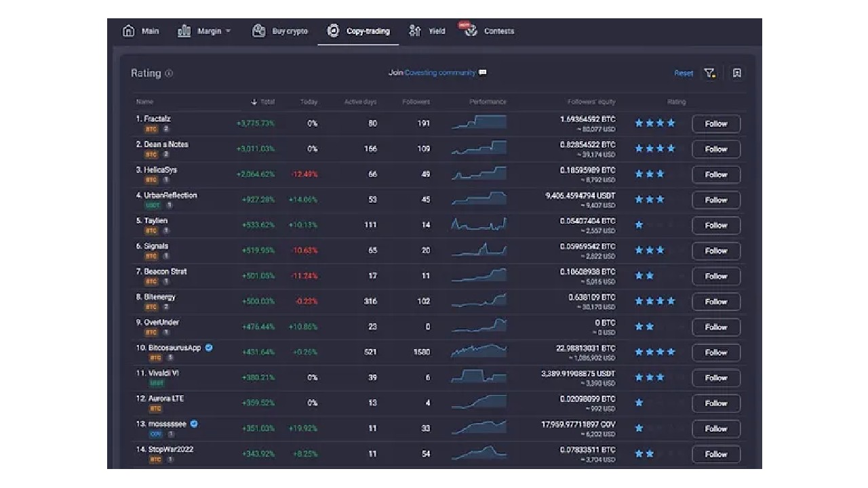The image size is (868, 488).
Task: Click the Yield icon in navigation
Action: click(x=415, y=31)
